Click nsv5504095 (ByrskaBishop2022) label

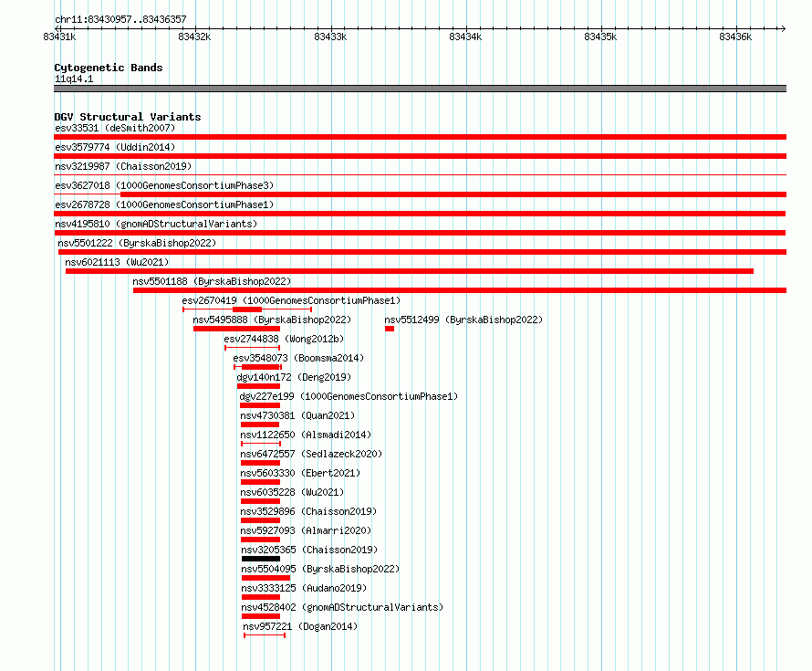[320, 569]
